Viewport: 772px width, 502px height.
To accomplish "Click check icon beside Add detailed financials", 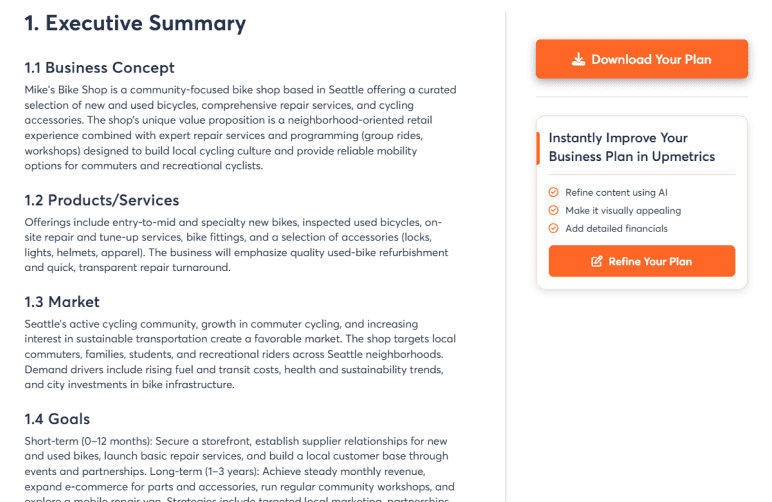I will [x=554, y=228].
